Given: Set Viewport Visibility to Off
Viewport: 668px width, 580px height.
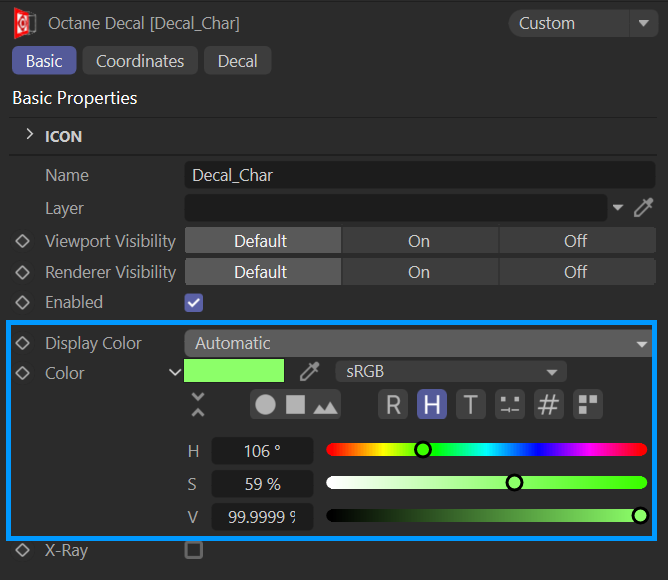Looking at the screenshot, I should (x=575, y=241).
